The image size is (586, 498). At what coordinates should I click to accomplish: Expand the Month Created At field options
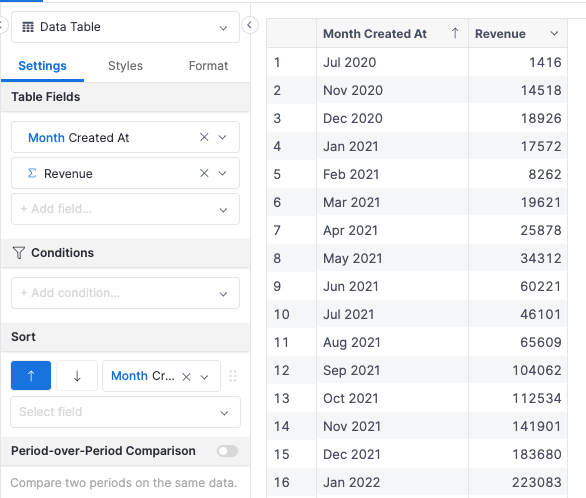tap(222, 137)
